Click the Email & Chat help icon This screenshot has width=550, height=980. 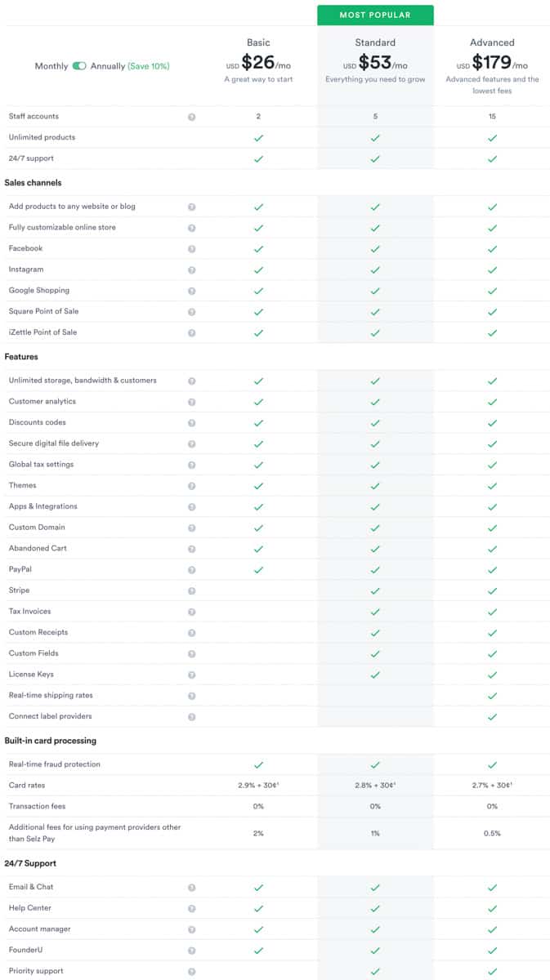pos(193,887)
